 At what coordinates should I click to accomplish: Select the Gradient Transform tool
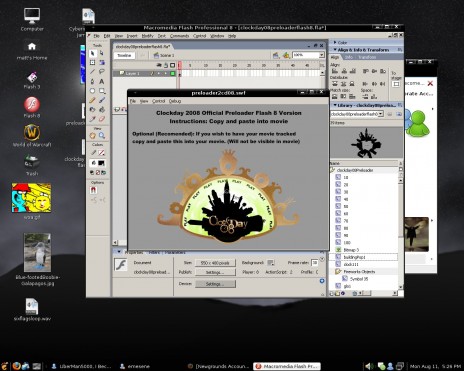(102, 63)
